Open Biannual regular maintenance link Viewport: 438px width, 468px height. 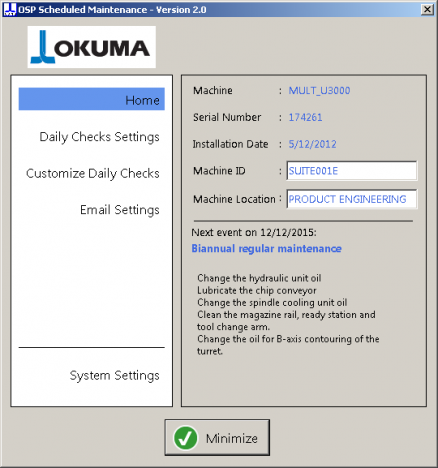pyautogui.click(x=266, y=249)
